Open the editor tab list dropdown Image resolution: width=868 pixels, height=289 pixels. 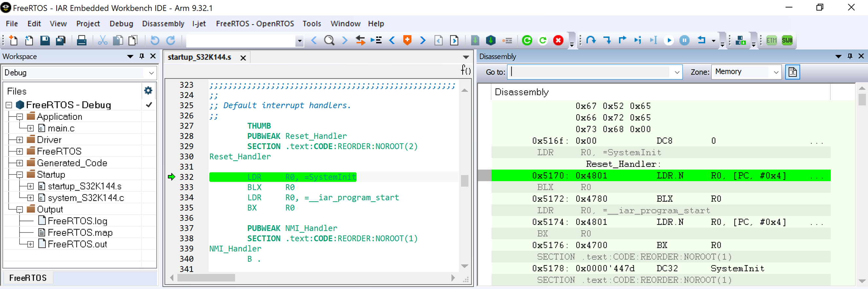pyautogui.click(x=466, y=57)
